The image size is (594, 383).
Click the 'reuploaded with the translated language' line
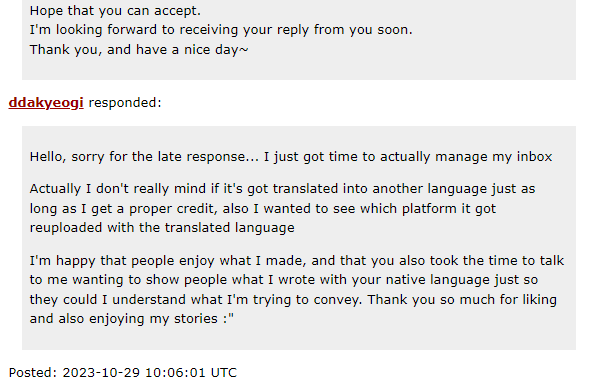(162, 228)
